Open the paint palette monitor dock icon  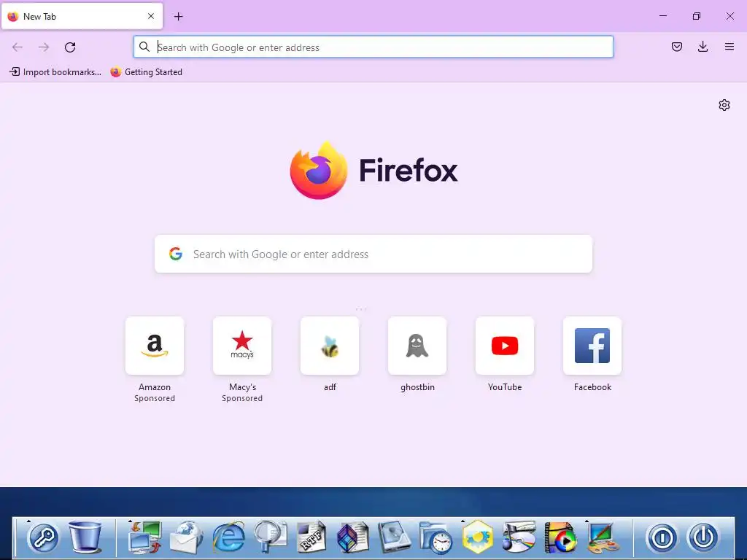click(x=602, y=538)
